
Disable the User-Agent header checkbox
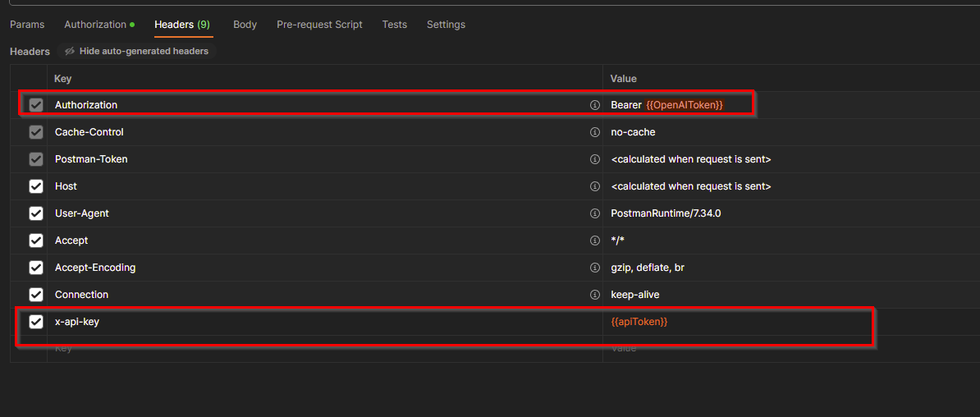pos(36,213)
